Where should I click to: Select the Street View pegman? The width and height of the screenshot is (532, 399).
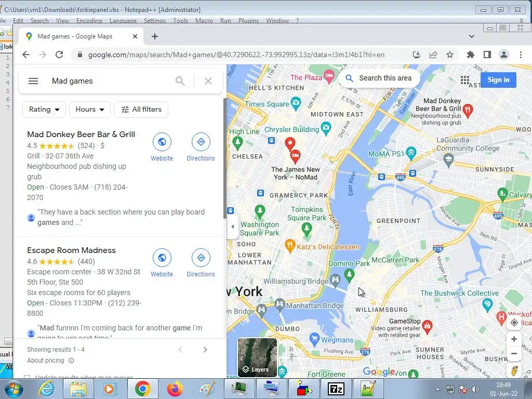pos(514,370)
